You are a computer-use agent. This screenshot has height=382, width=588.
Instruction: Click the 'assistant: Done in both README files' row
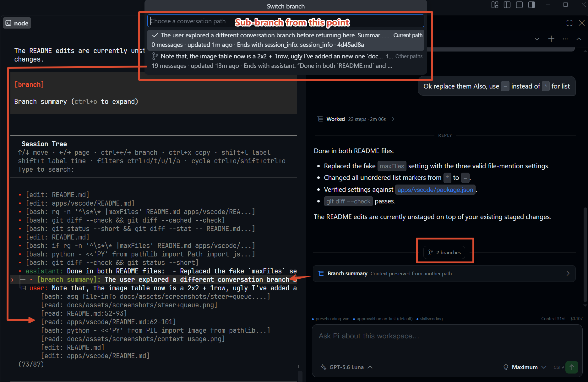(x=161, y=271)
